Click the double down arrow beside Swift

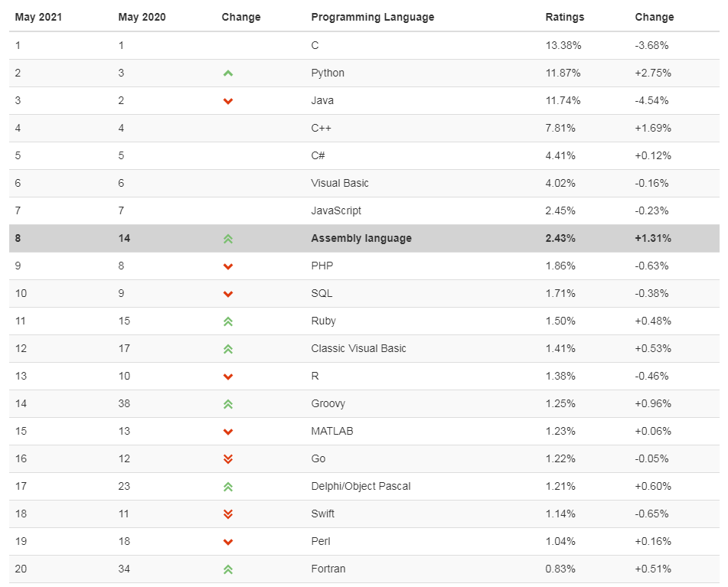pyautogui.click(x=227, y=514)
